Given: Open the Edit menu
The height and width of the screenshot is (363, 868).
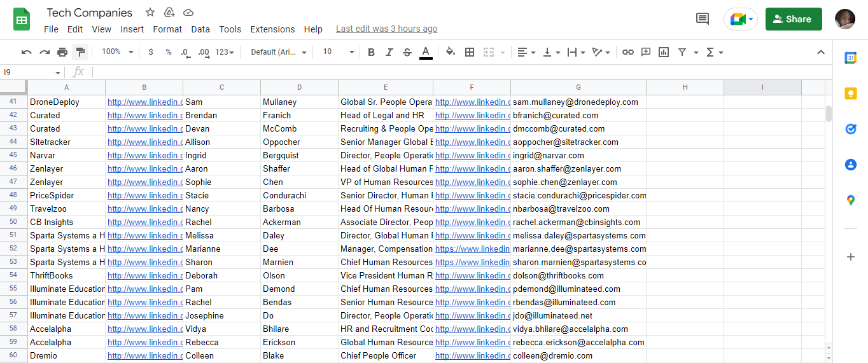Looking at the screenshot, I should pyautogui.click(x=75, y=29).
